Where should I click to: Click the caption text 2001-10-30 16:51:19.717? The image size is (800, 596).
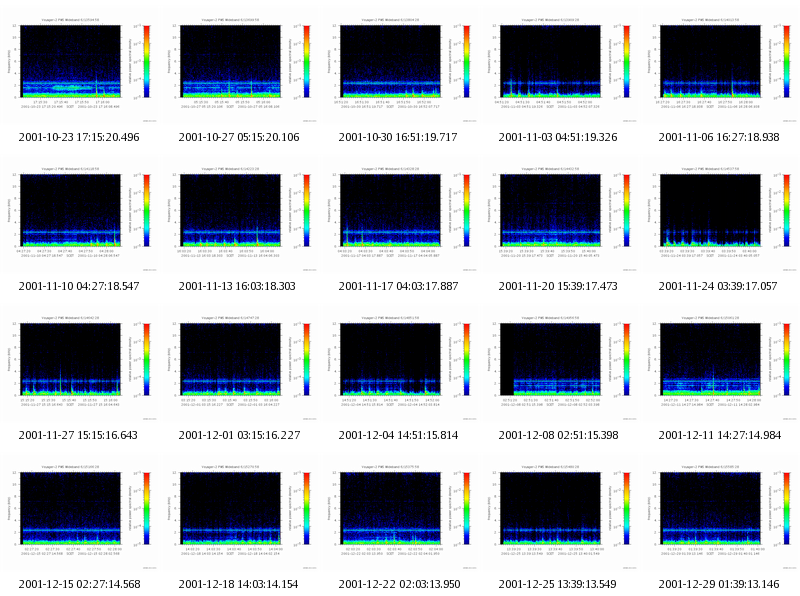[x=398, y=137]
